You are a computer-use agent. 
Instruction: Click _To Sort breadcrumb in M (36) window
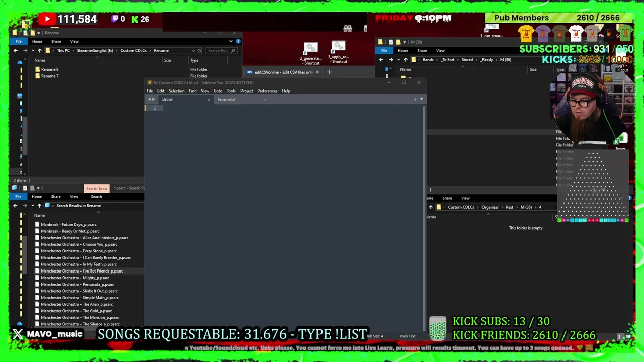click(x=448, y=60)
